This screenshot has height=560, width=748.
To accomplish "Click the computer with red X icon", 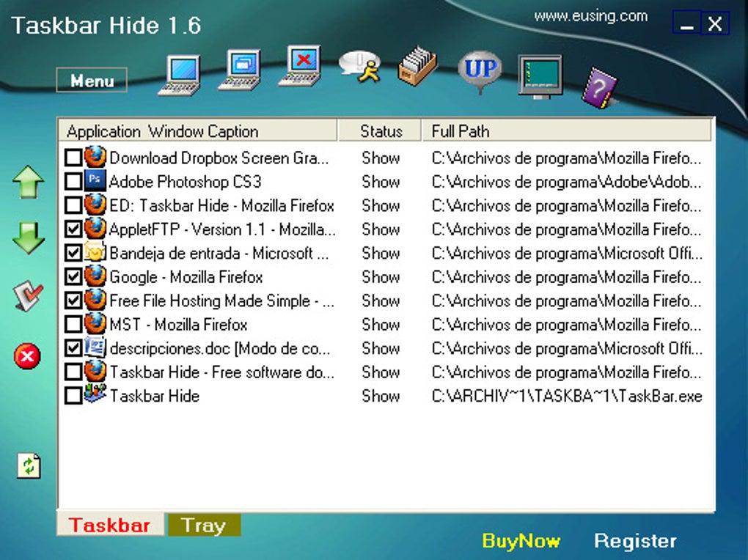I will click(300, 66).
